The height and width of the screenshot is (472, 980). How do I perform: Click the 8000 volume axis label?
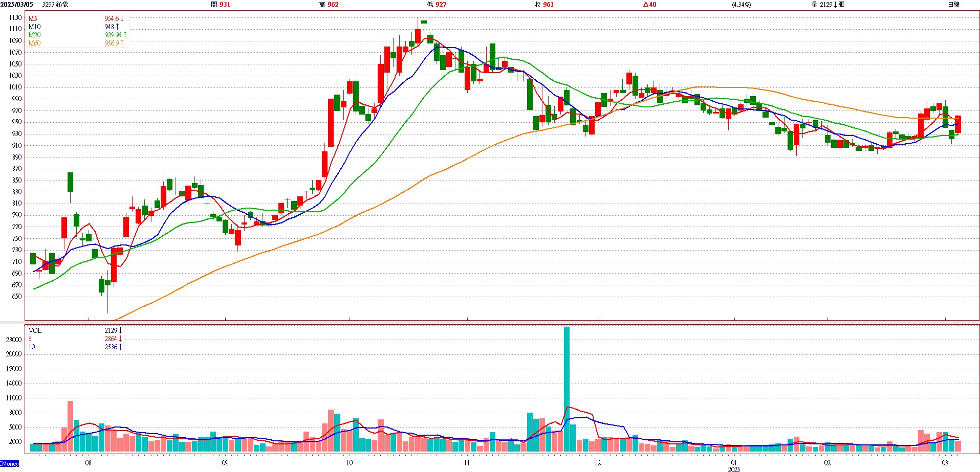point(15,413)
